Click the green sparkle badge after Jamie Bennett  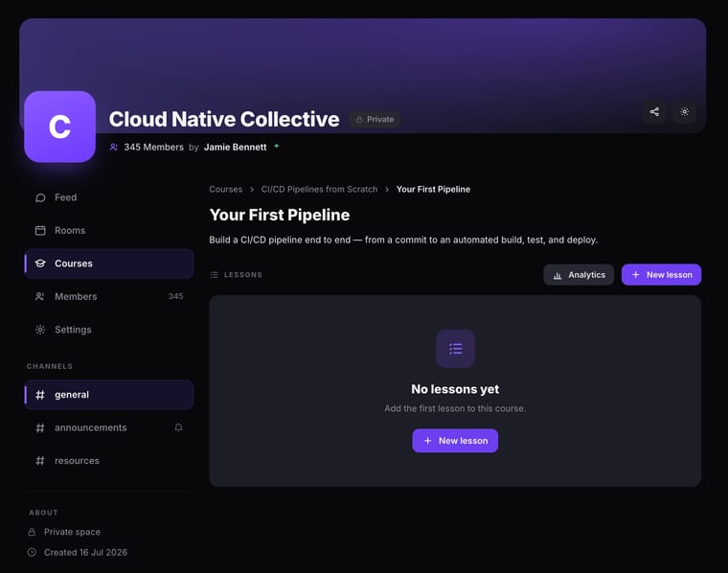point(276,146)
